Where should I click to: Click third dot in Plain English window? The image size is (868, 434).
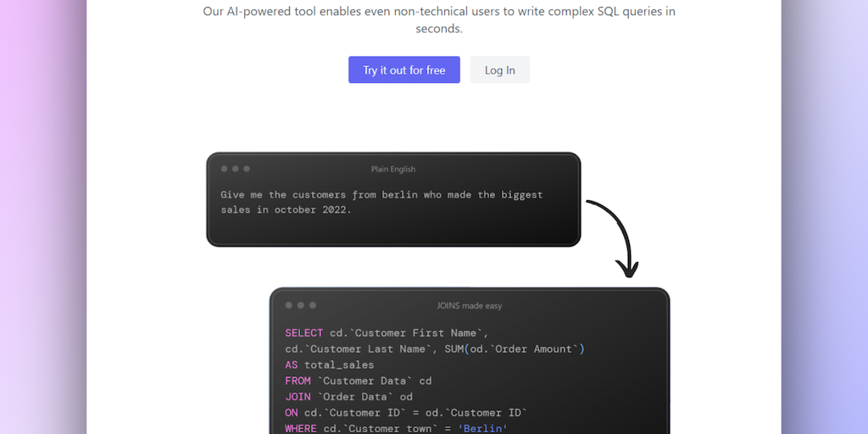click(x=247, y=169)
